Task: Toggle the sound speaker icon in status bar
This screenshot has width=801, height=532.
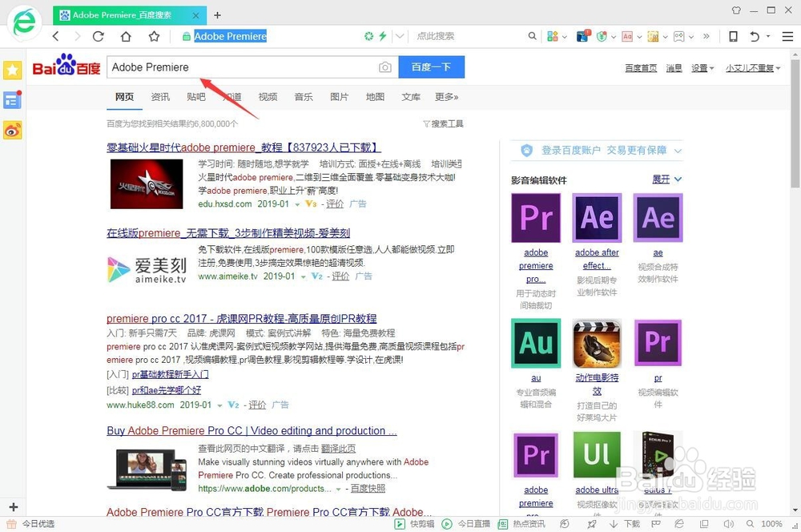Action: click(728, 524)
